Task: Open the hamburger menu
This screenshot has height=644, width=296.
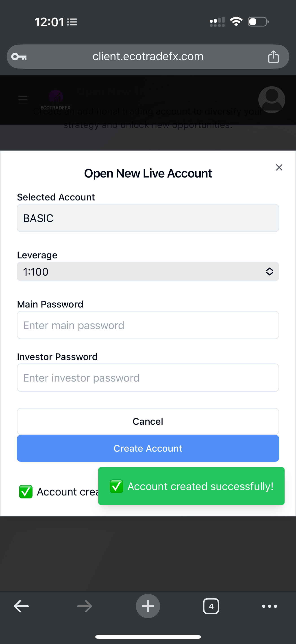Action: click(x=23, y=100)
